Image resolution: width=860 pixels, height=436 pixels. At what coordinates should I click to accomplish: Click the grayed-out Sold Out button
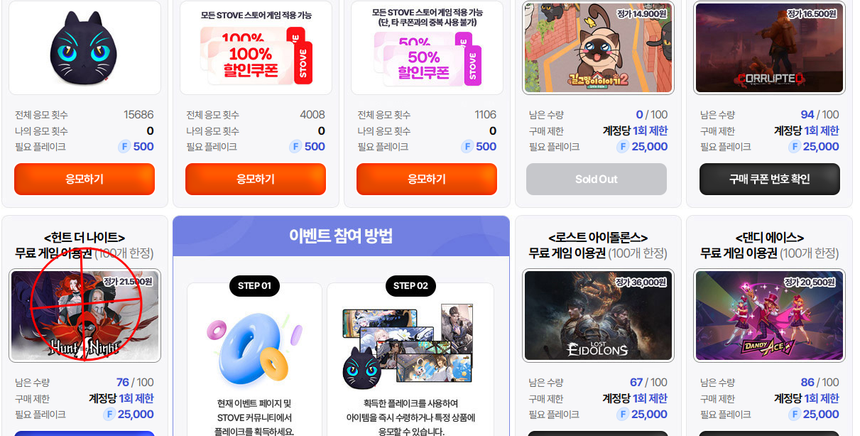coord(596,179)
